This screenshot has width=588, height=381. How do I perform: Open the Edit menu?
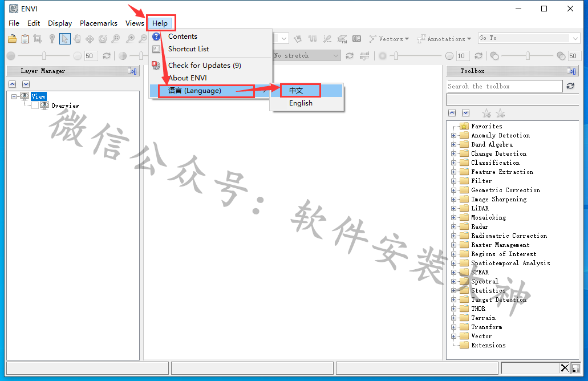click(x=34, y=23)
